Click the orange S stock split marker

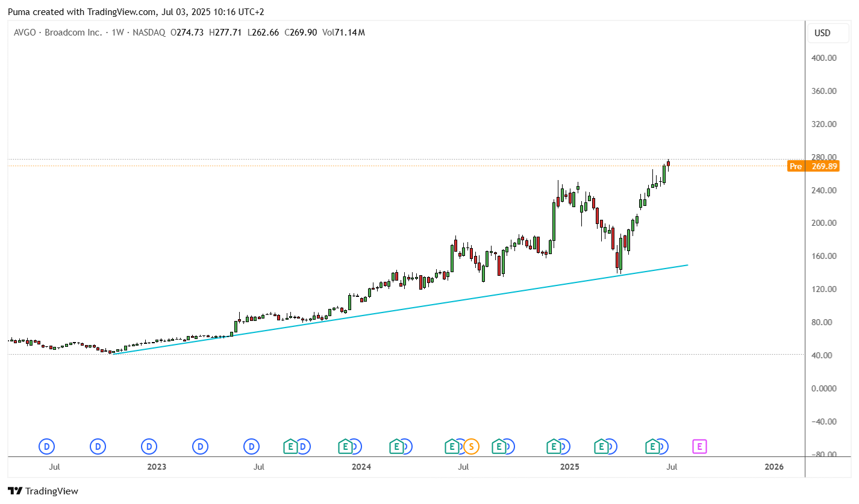pos(472,447)
